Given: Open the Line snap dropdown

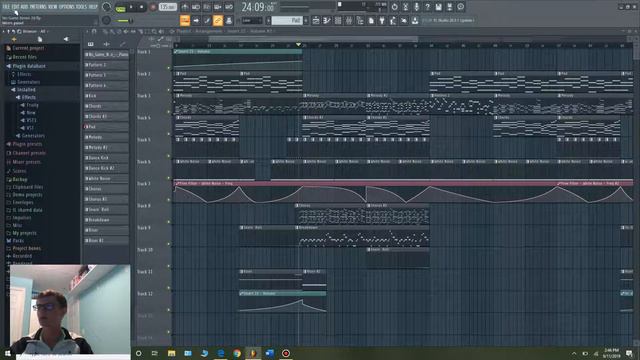Looking at the screenshot, I should tap(252, 20).
